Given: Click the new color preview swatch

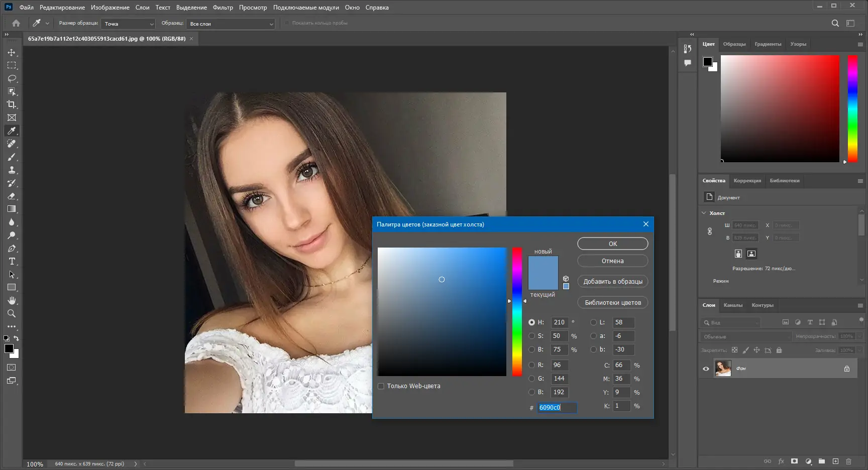Looking at the screenshot, I should [543, 265].
